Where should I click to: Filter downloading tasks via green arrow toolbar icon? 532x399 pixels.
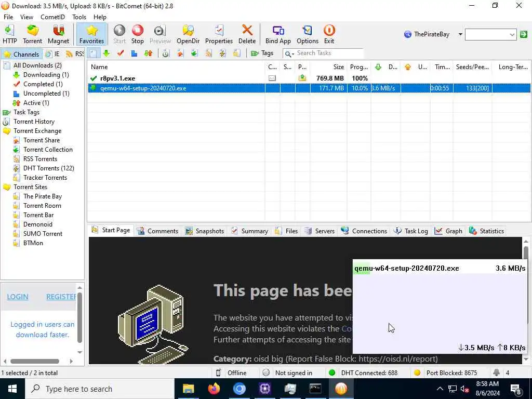[x=107, y=54]
